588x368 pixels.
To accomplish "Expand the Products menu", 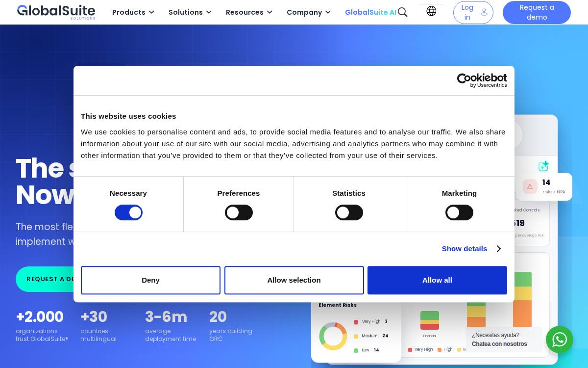I will (x=133, y=12).
